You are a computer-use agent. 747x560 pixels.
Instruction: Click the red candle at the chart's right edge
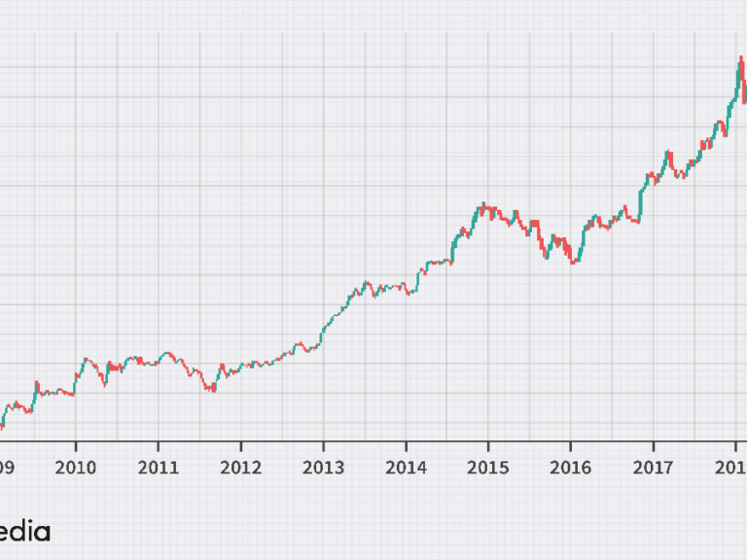[x=744, y=92]
